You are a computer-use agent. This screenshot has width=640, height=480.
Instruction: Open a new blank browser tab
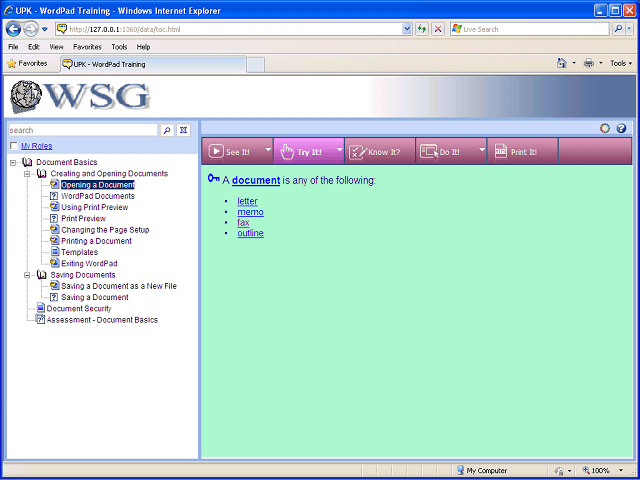[x=256, y=65]
